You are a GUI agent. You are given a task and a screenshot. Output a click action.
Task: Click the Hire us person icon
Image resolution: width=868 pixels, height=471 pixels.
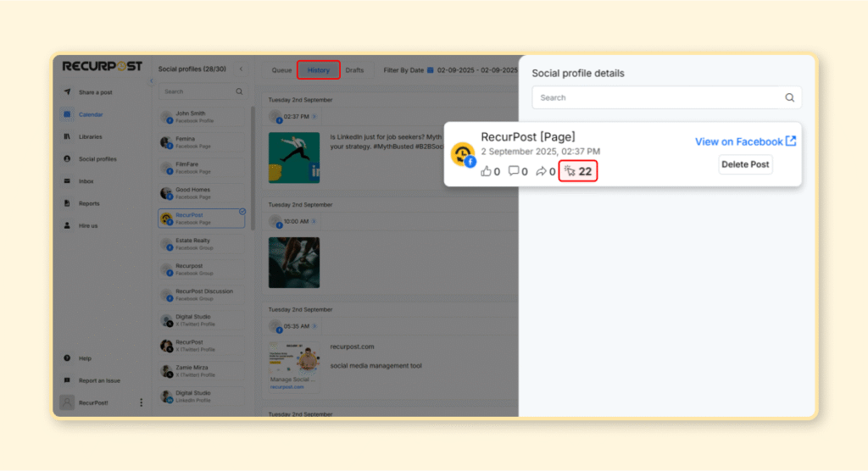tap(67, 225)
